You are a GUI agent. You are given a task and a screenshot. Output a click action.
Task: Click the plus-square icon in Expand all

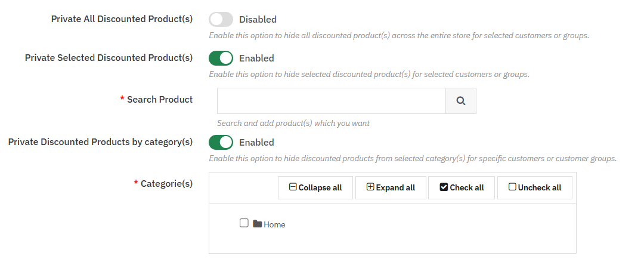pos(370,187)
